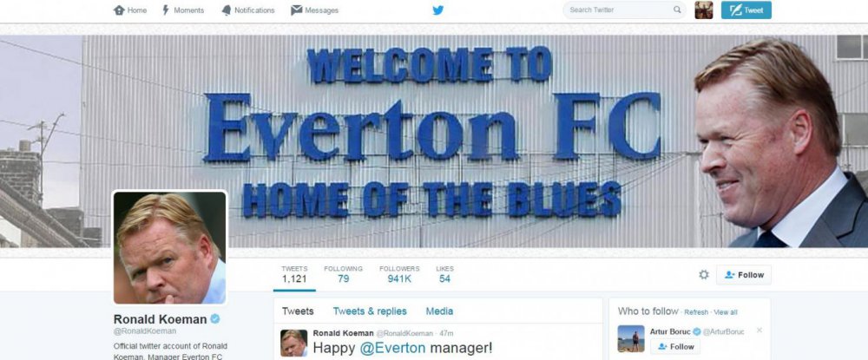The height and width of the screenshot is (360, 868).
Task: Open the Messages envelope icon
Action: point(297,10)
